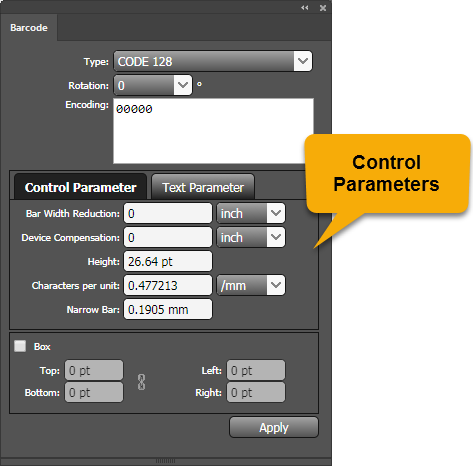
Task: Click the panel bottom resize grip
Action: (x=165, y=461)
